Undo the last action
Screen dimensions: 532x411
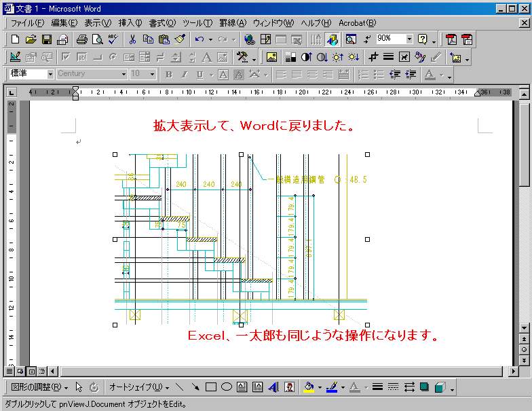199,39
